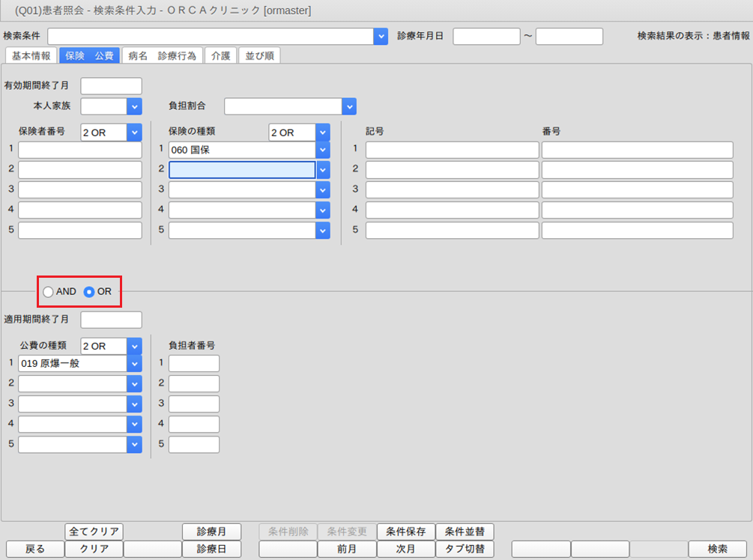Click the 検索 button

[x=717, y=549]
